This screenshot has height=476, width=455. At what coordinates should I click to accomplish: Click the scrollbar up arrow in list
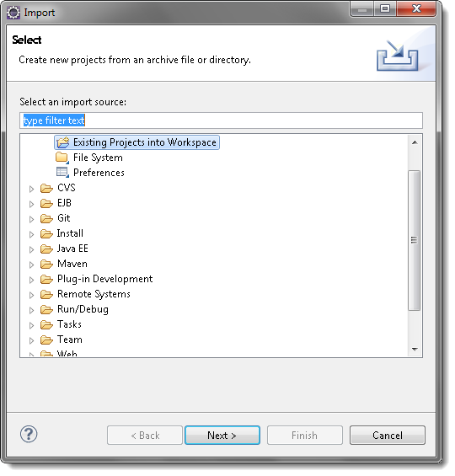click(x=415, y=142)
